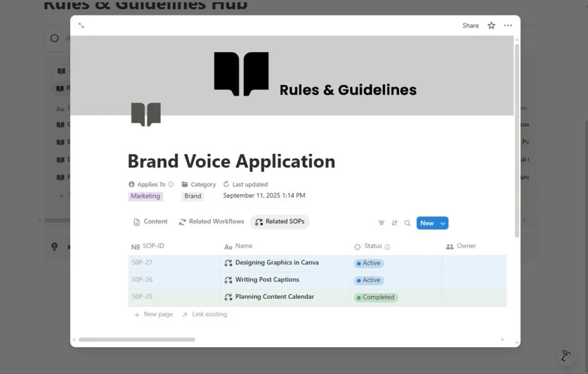588x374 pixels.
Task: Expand the New button dropdown arrow
Action: pyautogui.click(x=443, y=223)
